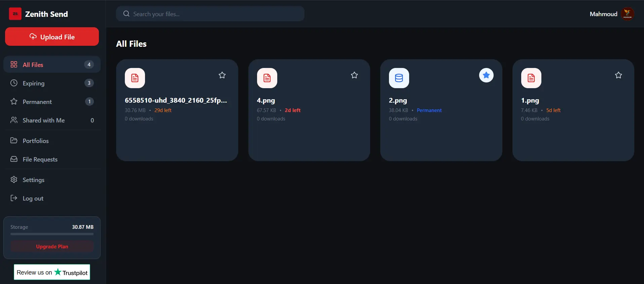The height and width of the screenshot is (284, 644).
Task: Click the 2d left expiry label
Action: pyautogui.click(x=293, y=110)
